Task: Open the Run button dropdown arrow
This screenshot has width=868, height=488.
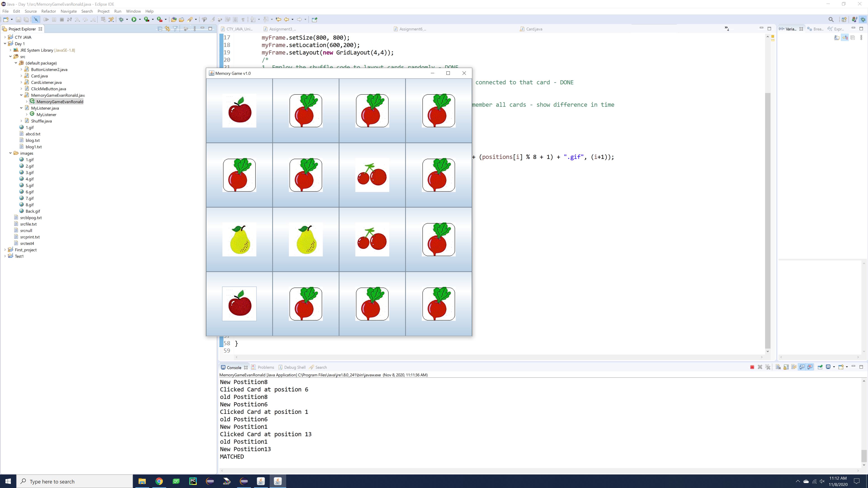Action: [x=140, y=19]
